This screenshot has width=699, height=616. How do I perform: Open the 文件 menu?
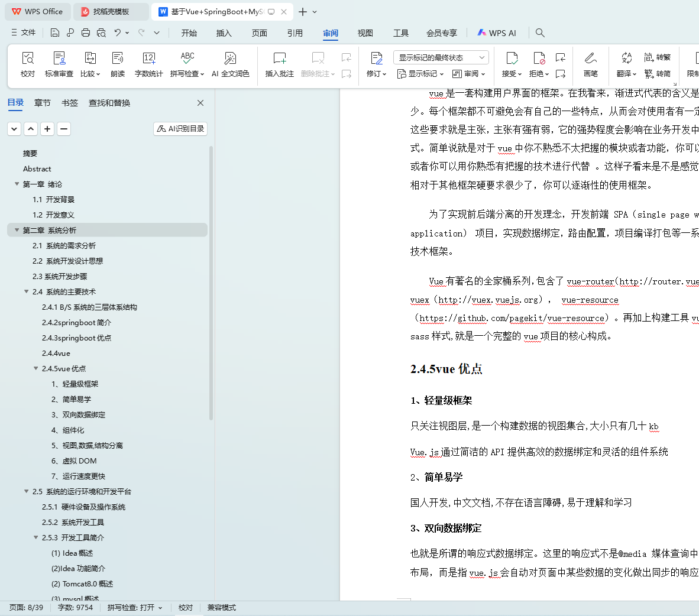23,33
